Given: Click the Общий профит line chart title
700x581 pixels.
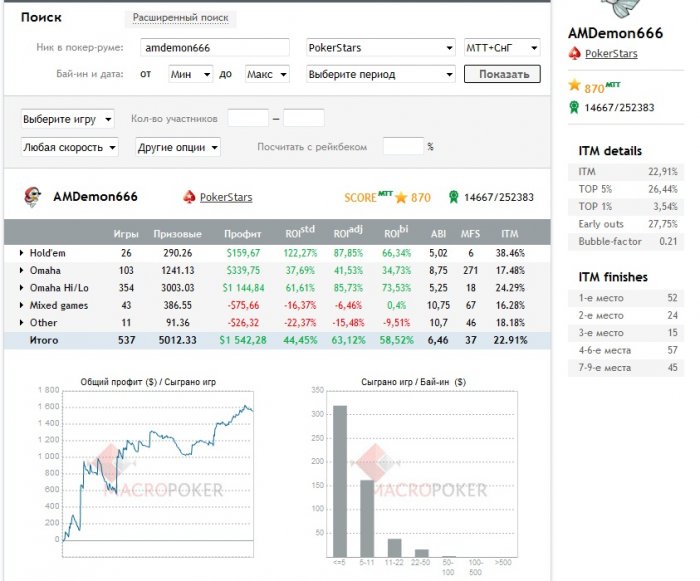Looking at the screenshot, I should [x=148, y=382].
